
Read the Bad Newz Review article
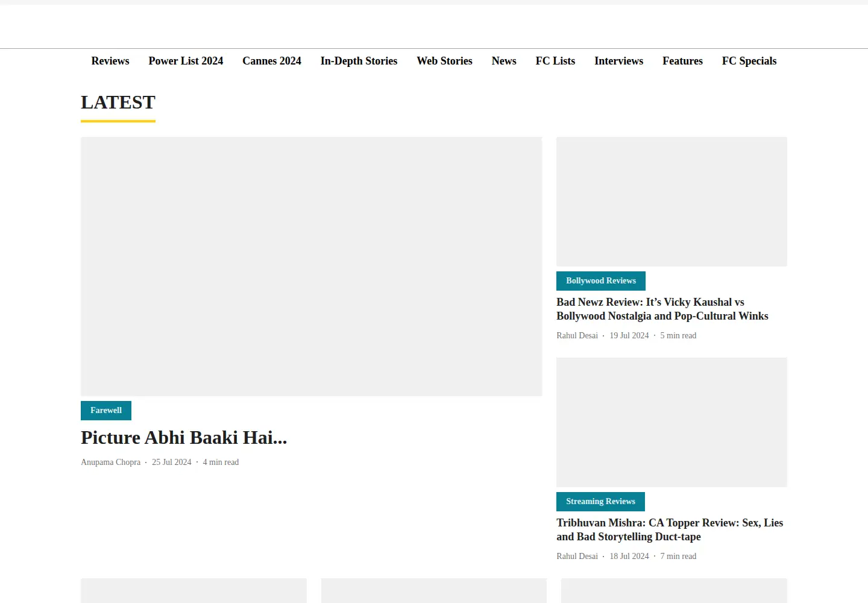coord(662,309)
